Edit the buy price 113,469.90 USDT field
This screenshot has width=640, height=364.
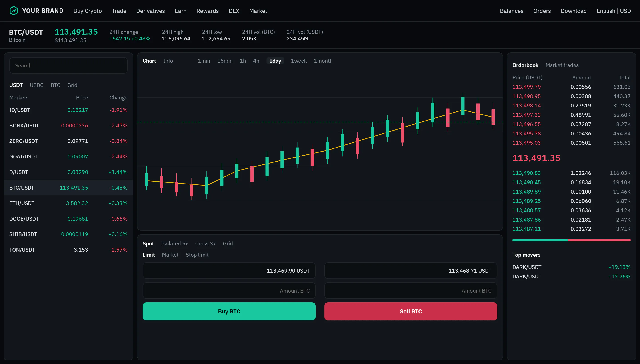click(x=229, y=271)
